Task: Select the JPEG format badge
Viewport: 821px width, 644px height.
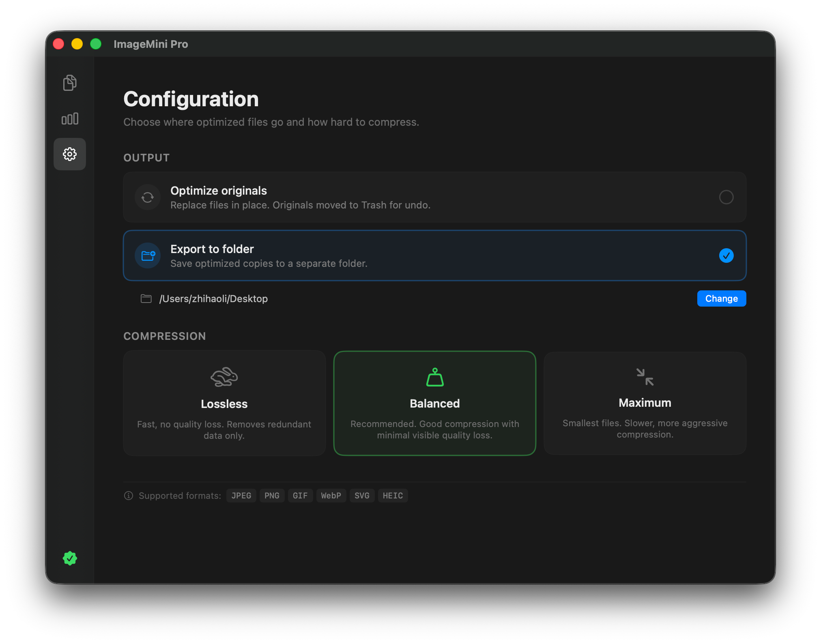Action: (241, 496)
